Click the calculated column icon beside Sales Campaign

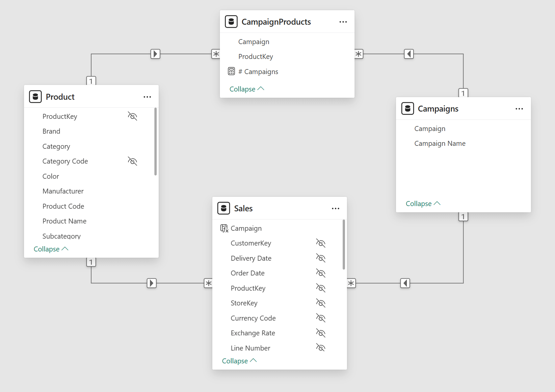224,228
